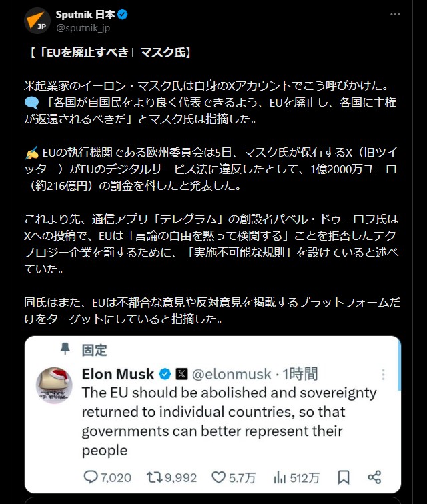
Task: Open the Sputnik 日本 profile avatar
Action: click(37, 21)
